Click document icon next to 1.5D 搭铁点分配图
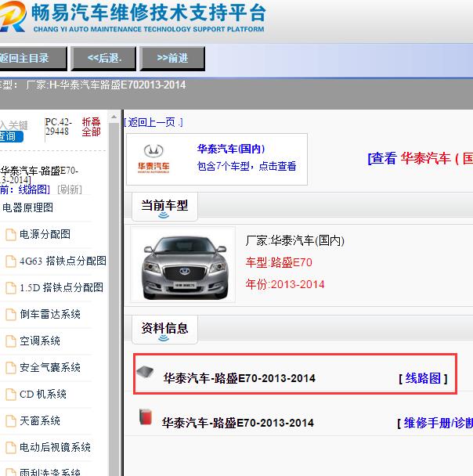This screenshot has width=473, height=476. click(11, 288)
